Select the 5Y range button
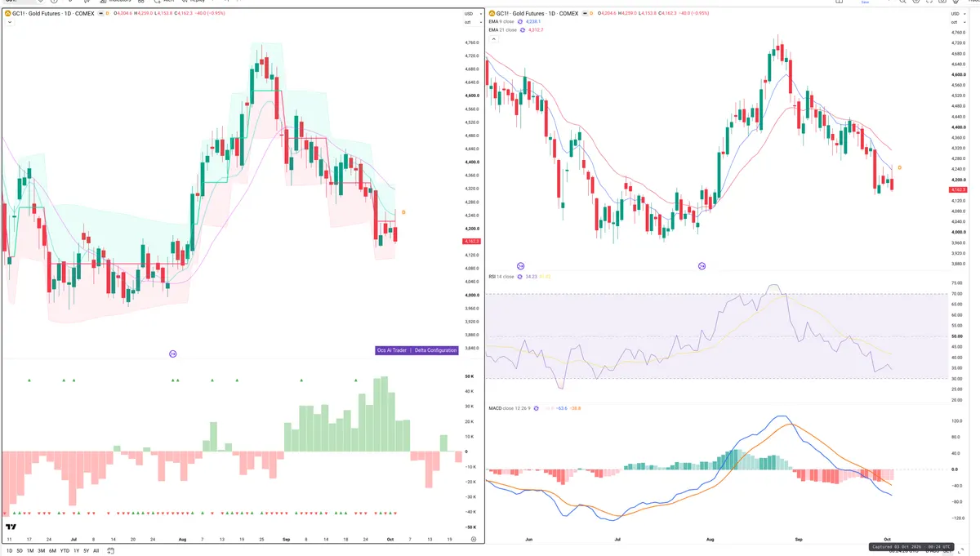980x556 pixels. 86,551
